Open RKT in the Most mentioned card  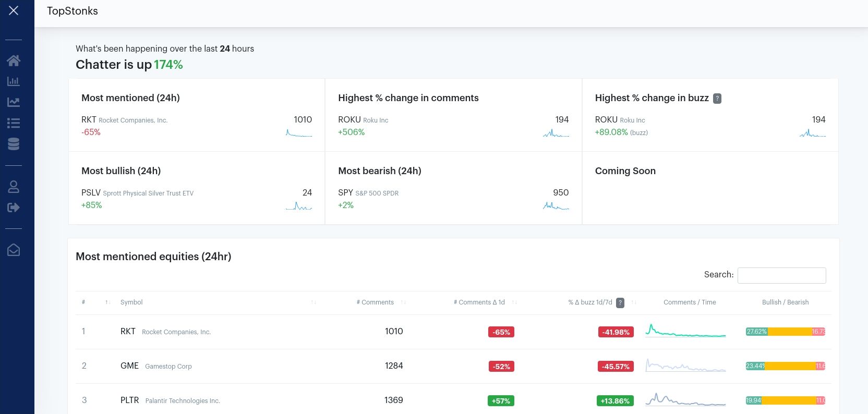point(89,120)
